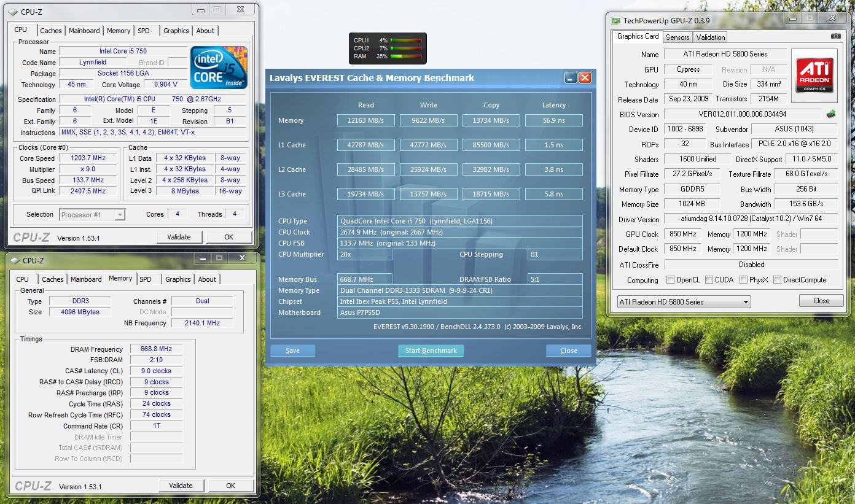This screenshot has height=504, width=855.
Task: Click the CPU Clock 2674.9 MHz field
Action: [460, 232]
